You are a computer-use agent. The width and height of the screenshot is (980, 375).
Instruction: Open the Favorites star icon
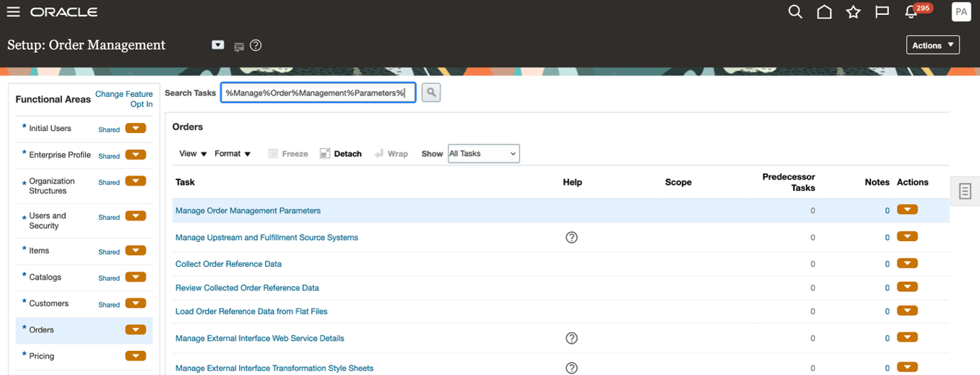pyautogui.click(x=854, y=12)
